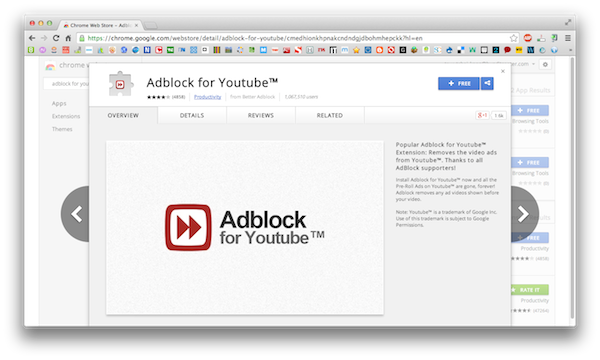Click the "Popular Adblock for Youtube™ Extension" summary
600x360 pixels.
click(x=446, y=156)
